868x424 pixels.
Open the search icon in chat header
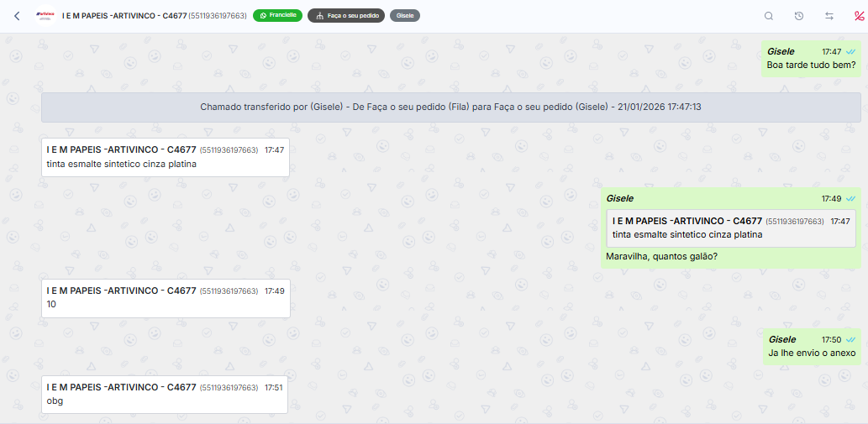(769, 16)
